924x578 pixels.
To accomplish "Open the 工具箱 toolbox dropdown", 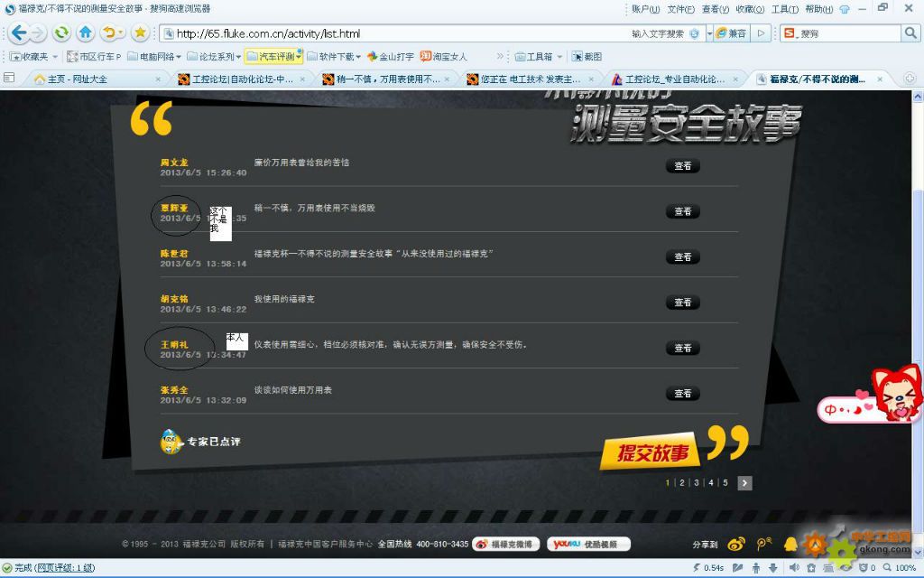I will (x=539, y=57).
